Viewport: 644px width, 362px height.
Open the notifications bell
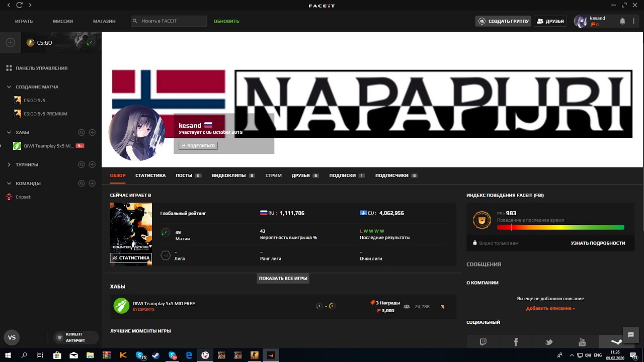tap(622, 21)
